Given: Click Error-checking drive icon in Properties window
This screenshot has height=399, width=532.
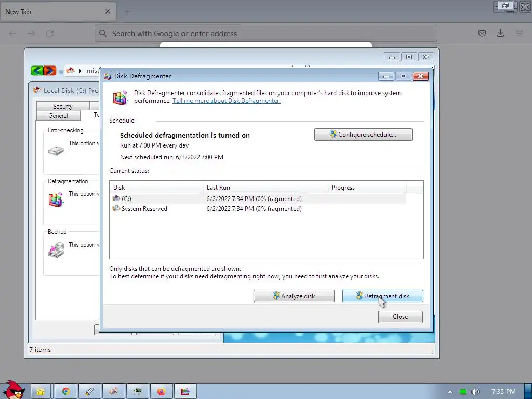Looking at the screenshot, I should click(56, 150).
